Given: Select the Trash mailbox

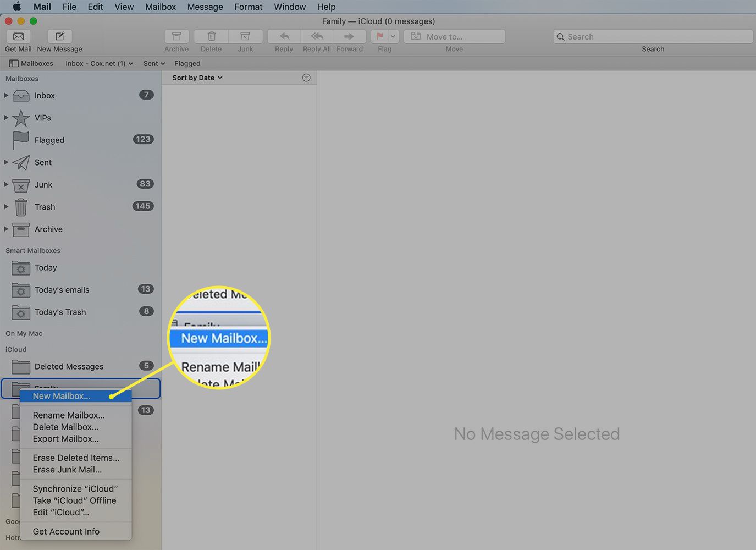Looking at the screenshot, I should [x=81, y=207].
